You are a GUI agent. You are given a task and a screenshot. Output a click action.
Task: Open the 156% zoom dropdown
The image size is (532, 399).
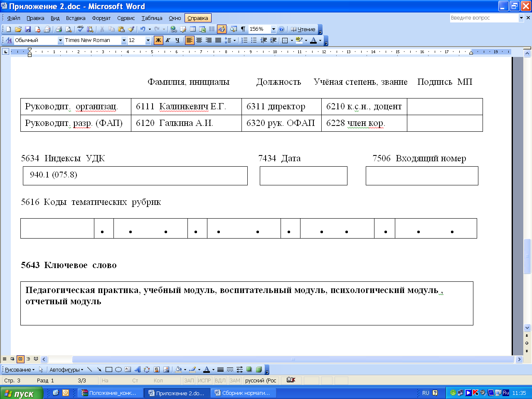pyautogui.click(x=273, y=29)
